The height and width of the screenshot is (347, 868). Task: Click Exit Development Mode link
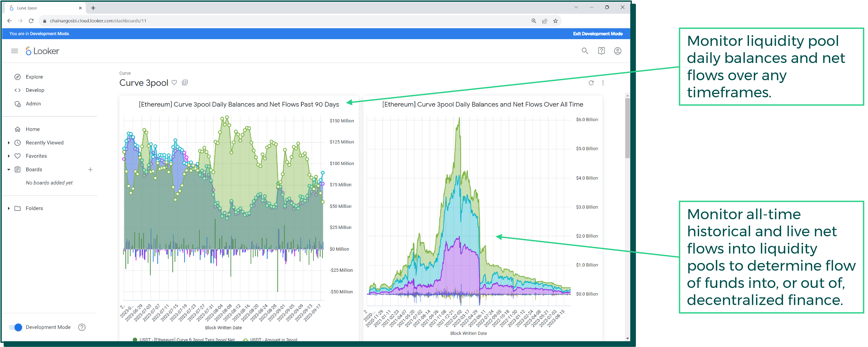coord(597,34)
